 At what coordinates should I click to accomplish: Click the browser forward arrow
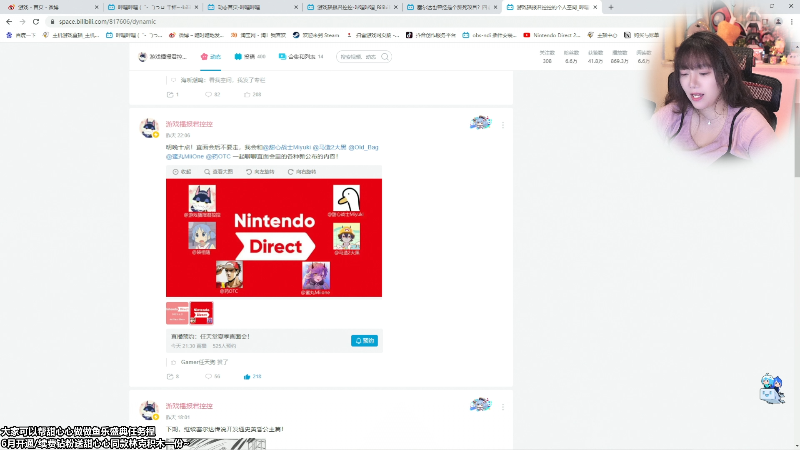22,21
